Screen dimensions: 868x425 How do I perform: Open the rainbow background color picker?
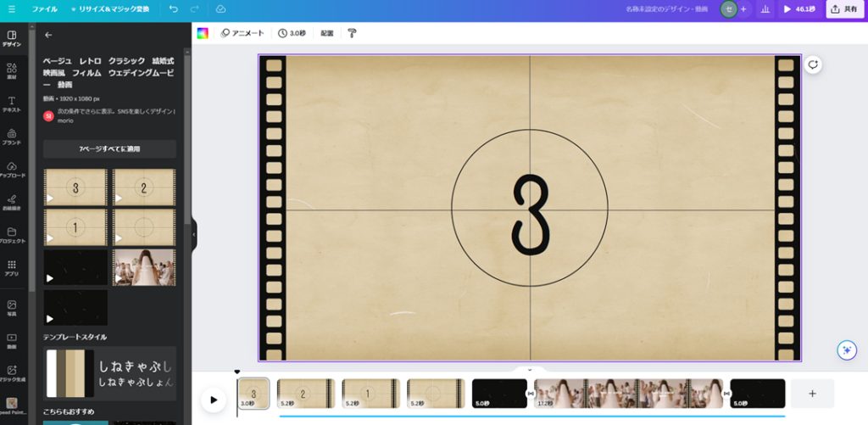[203, 33]
